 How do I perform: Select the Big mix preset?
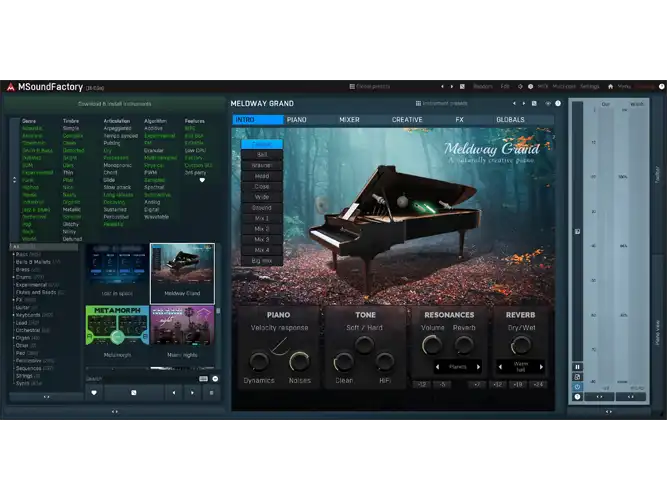262,261
